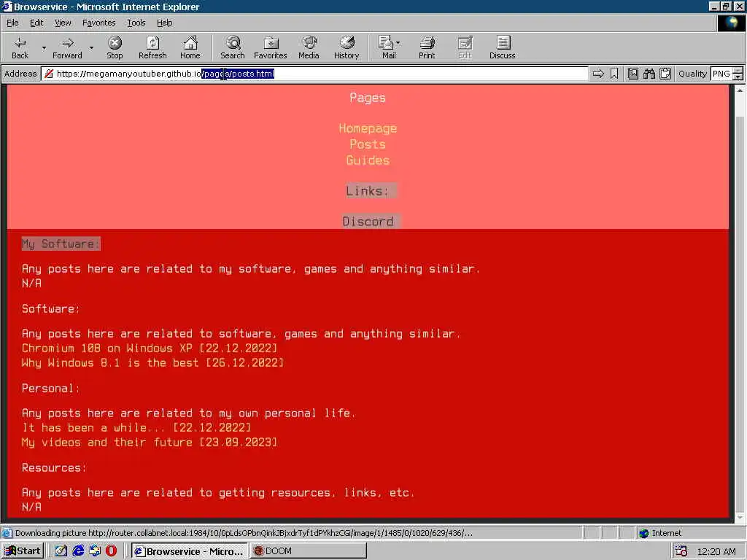Go to the Home page toolbar button

click(190, 47)
